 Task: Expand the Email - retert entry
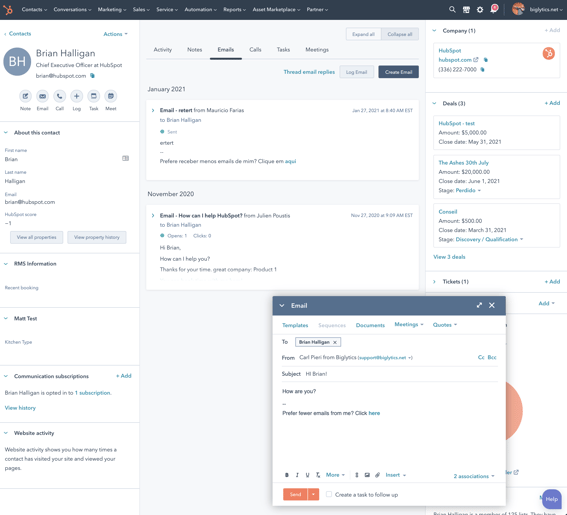153,110
